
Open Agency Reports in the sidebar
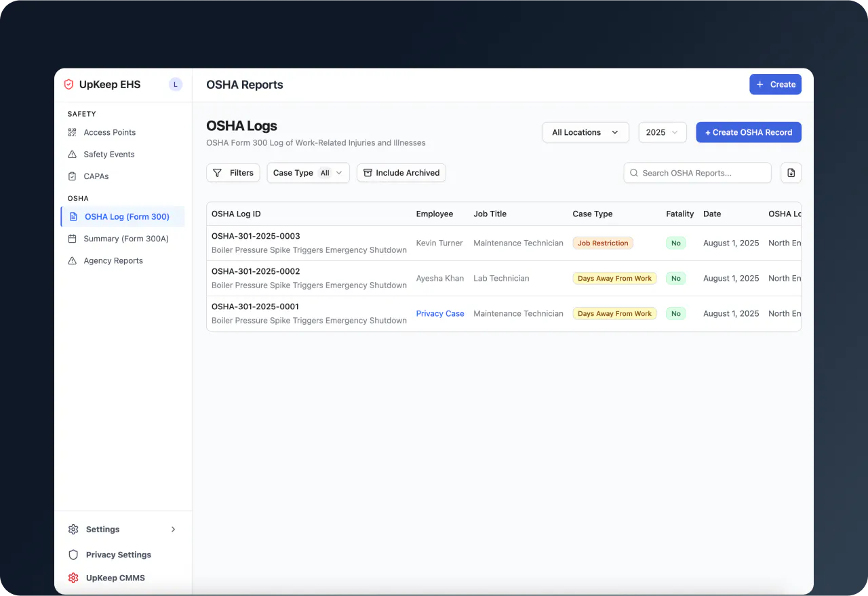(113, 261)
